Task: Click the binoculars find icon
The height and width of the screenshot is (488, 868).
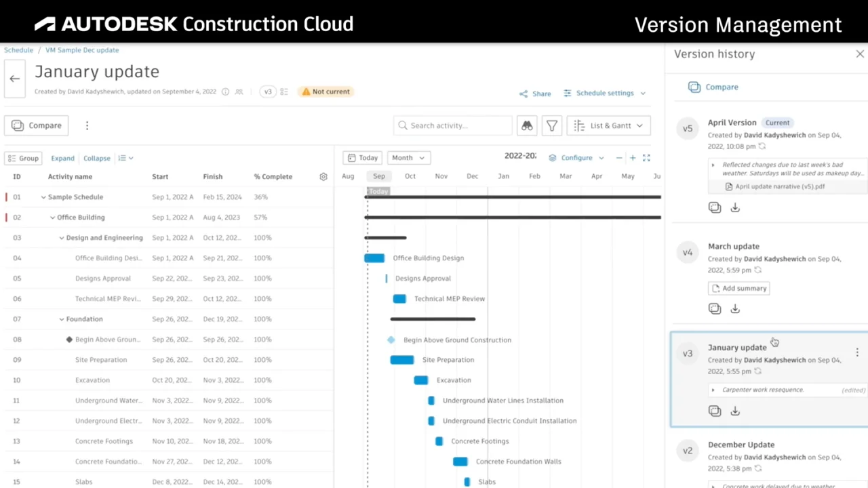Action: pos(527,125)
